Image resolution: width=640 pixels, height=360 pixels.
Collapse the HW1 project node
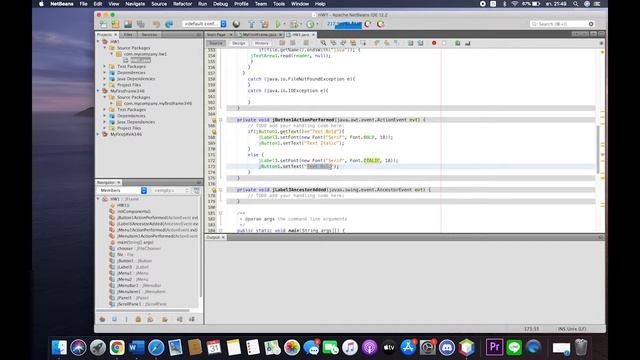tap(98, 42)
